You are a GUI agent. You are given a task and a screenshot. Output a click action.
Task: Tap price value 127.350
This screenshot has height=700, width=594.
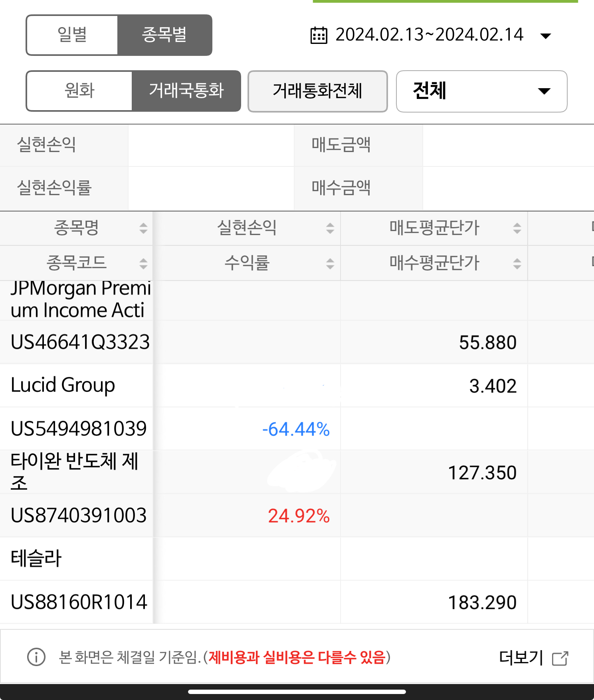pyautogui.click(x=482, y=473)
